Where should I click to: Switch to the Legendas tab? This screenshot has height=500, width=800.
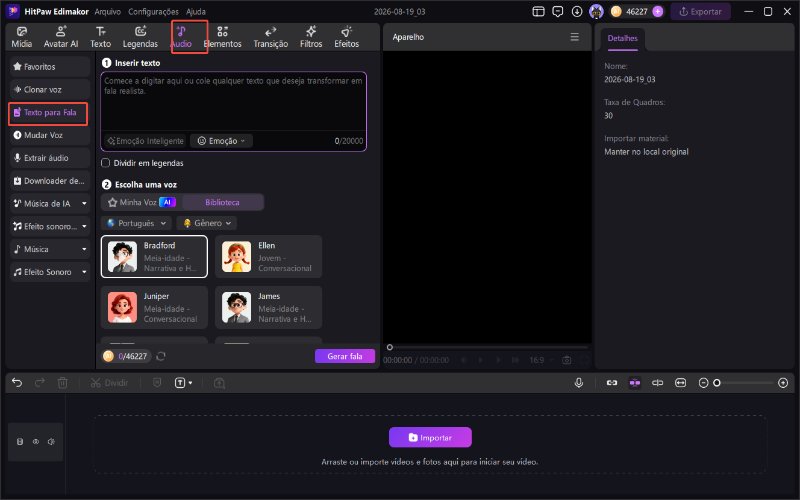(140, 37)
